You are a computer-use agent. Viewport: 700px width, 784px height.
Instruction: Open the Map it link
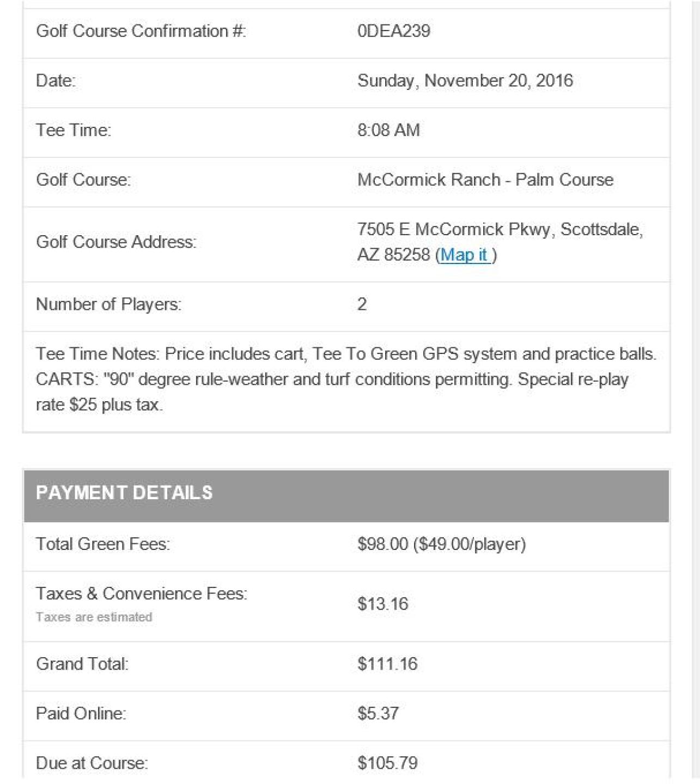(x=464, y=255)
